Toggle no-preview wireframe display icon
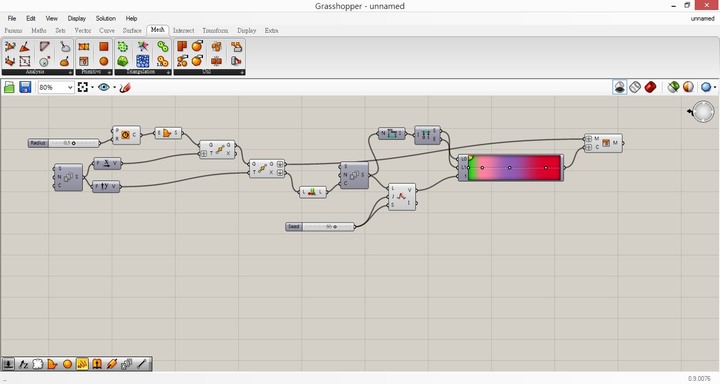The height and width of the screenshot is (384, 720). pyautogui.click(x=619, y=87)
